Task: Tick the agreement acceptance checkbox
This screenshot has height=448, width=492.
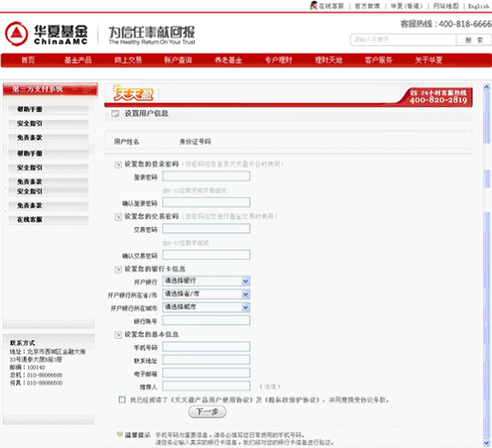Action: [122, 399]
